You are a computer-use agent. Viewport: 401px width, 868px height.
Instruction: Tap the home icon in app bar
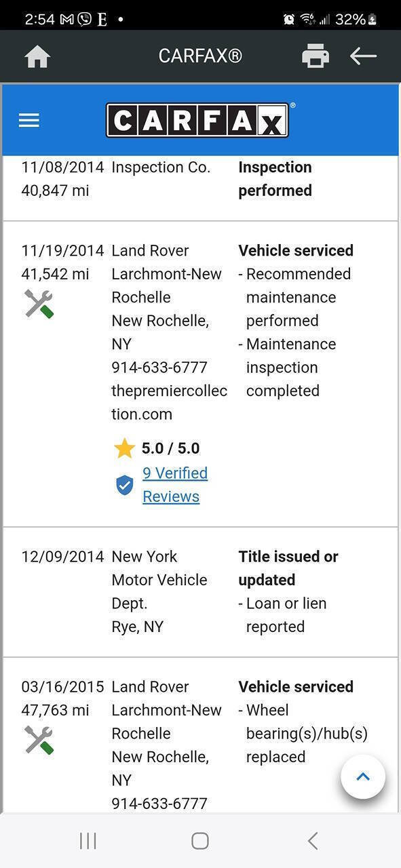click(x=37, y=56)
